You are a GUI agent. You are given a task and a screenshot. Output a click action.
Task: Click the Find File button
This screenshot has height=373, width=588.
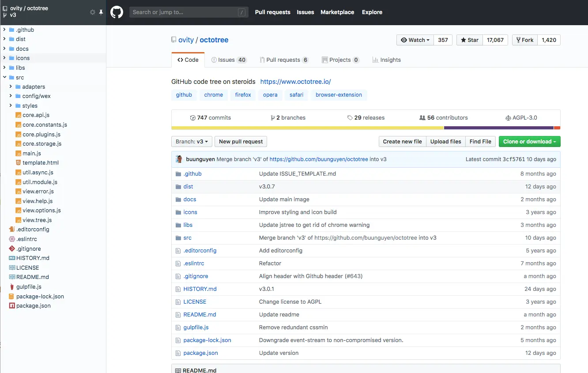[x=480, y=142]
